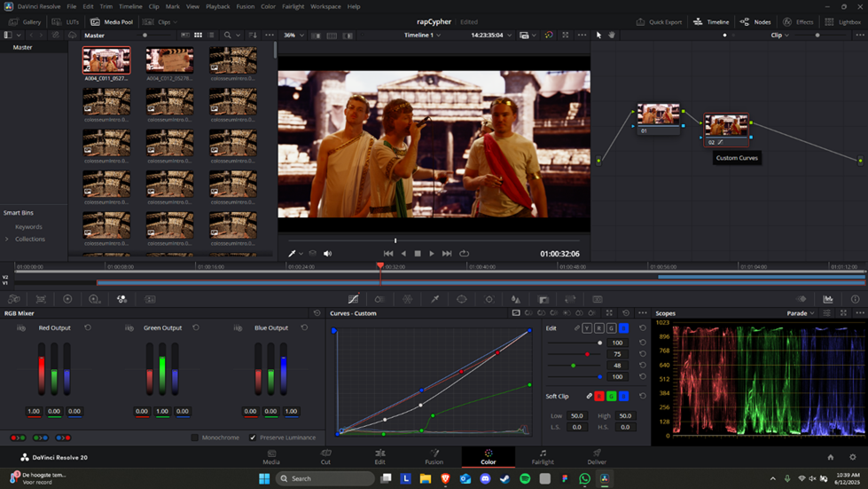This screenshot has width=868, height=489.
Task: Enable the Monochrome checkbox
Action: [x=195, y=438]
